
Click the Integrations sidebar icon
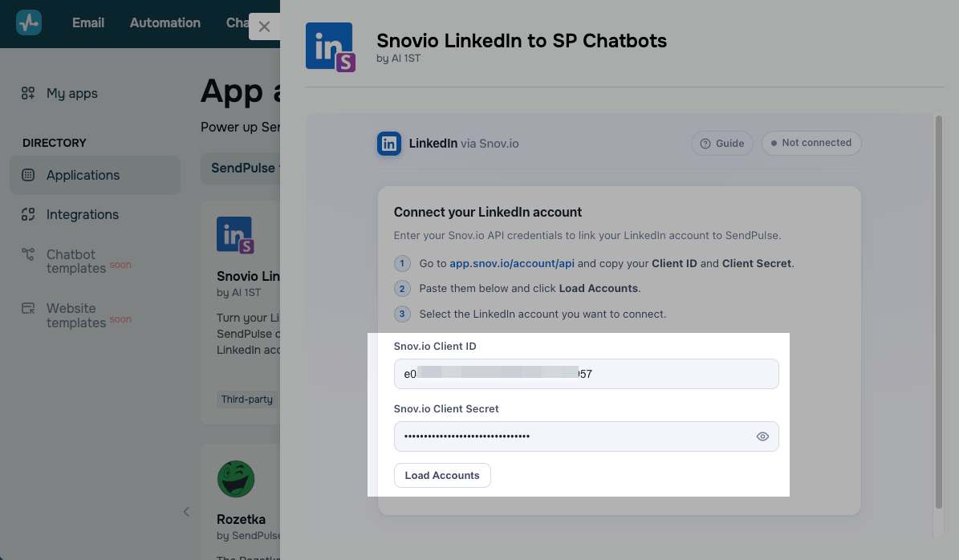[28, 214]
